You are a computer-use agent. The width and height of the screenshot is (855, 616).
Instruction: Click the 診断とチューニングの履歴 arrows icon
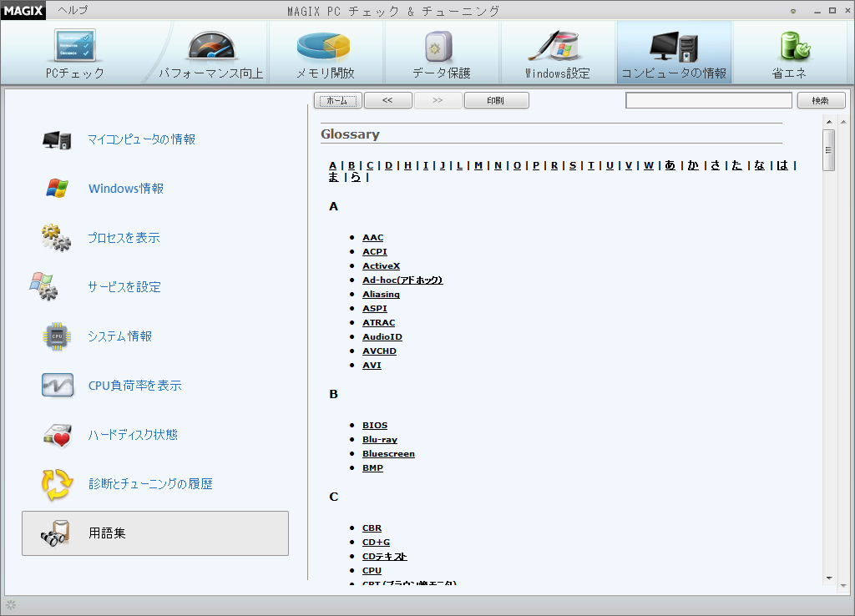[57, 484]
